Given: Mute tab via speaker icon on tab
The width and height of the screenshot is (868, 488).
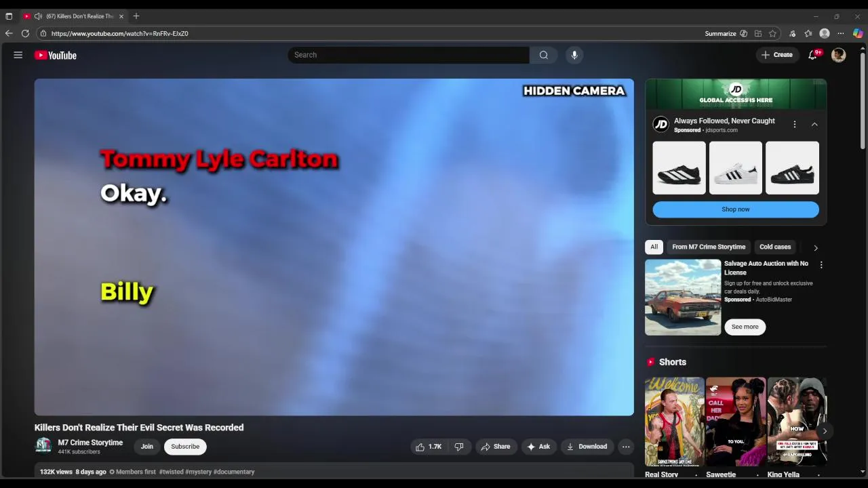Looking at the screenshot, I should tap(38, 16).
